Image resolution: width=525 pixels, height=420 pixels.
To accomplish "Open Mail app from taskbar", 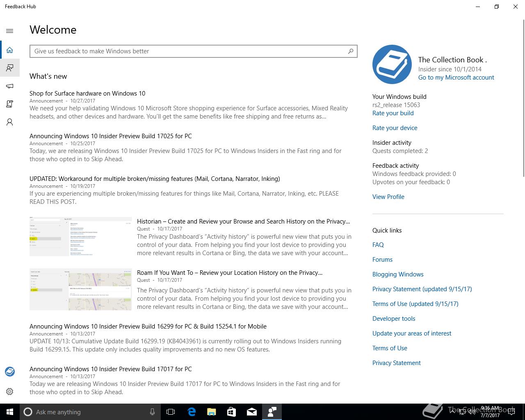I will click(252, 412).
